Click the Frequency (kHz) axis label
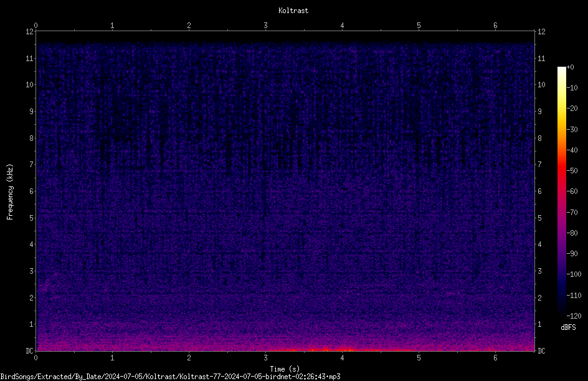 [10, 192]
